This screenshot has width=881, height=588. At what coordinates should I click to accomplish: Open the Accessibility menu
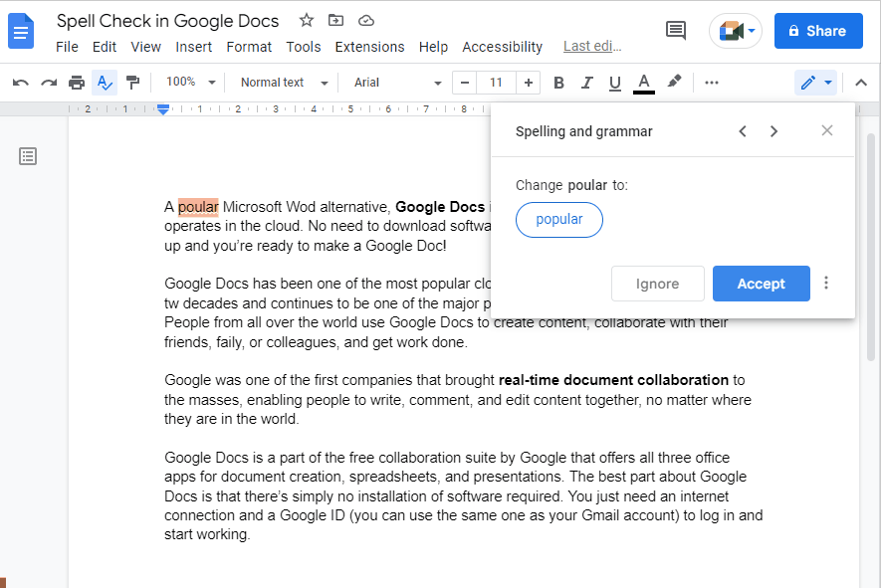(x=503, y=47)
